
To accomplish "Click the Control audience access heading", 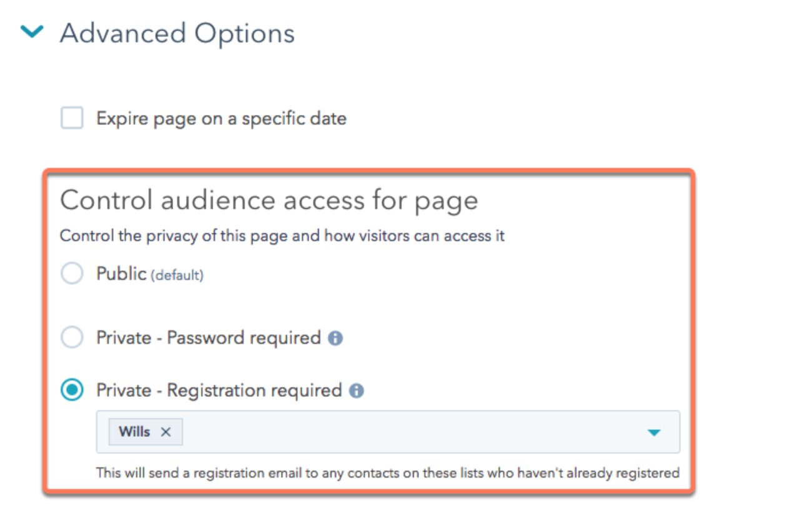I will [269, 200].
